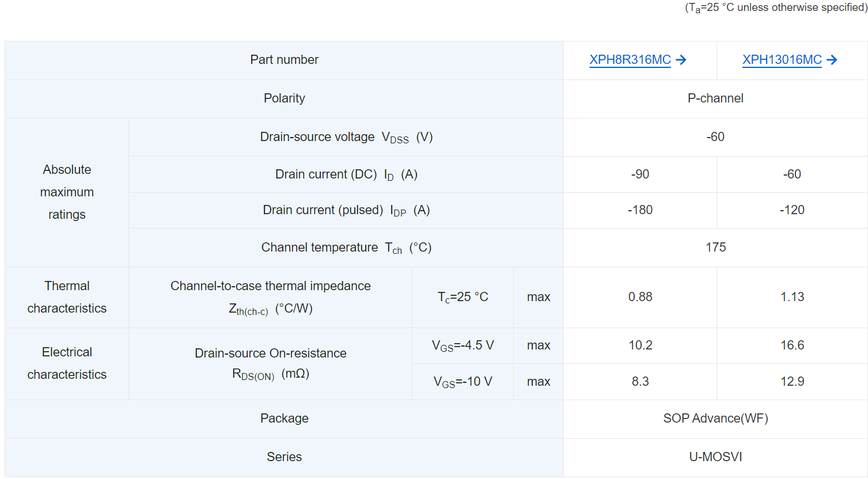Screen dimensions: 868x479
Task: Select the 0.88 thermal impedance value
Action: click(x=640, y=297)
